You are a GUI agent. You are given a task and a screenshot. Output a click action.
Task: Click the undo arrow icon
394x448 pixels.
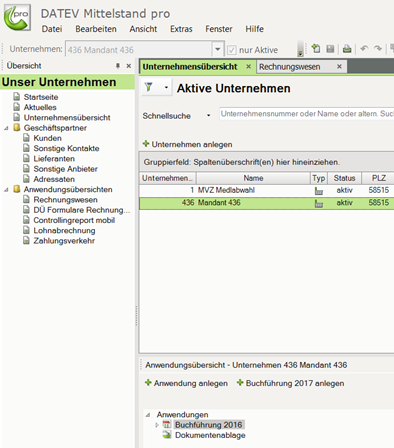point(364,49)
